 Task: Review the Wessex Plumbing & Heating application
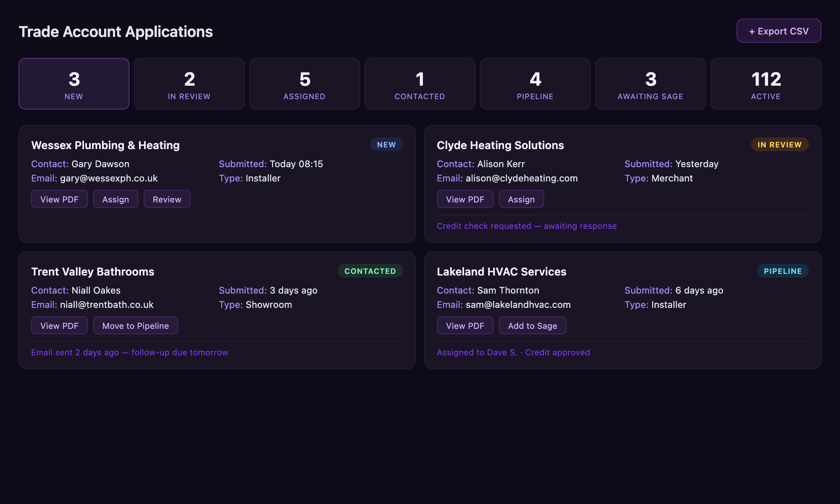pyautogui.click(x=167, y=199)
